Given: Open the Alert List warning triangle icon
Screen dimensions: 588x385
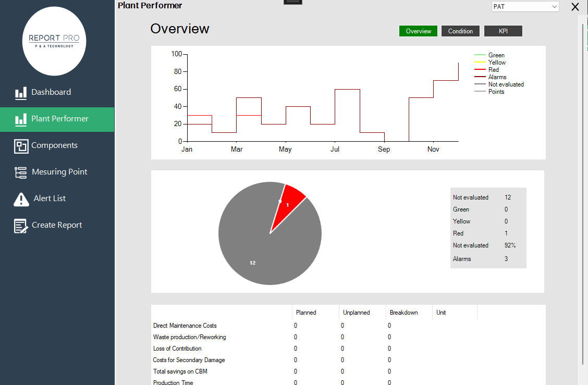Looking at the screenshot, I should tap(21, 199).
